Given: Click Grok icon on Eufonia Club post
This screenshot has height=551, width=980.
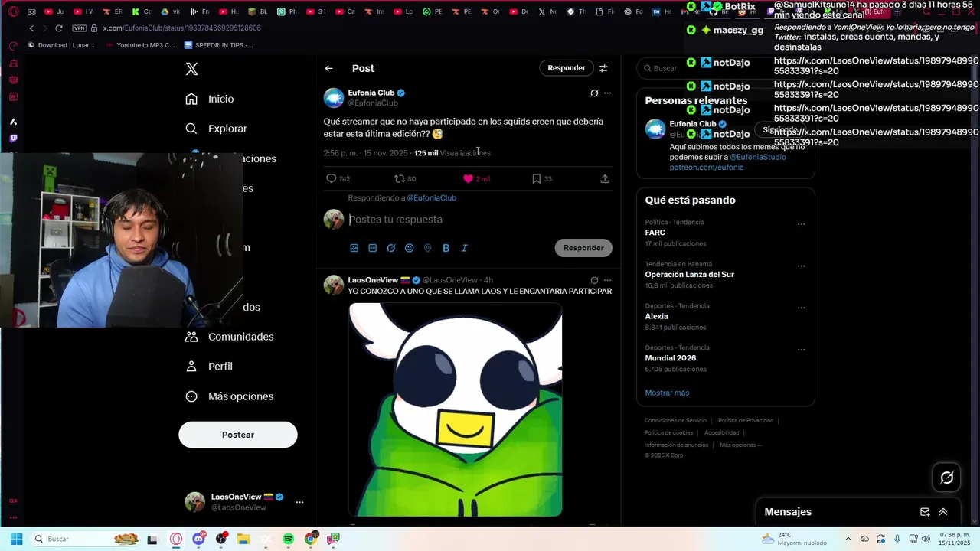Looking at the screenshot, I should (x=594, y=93).
